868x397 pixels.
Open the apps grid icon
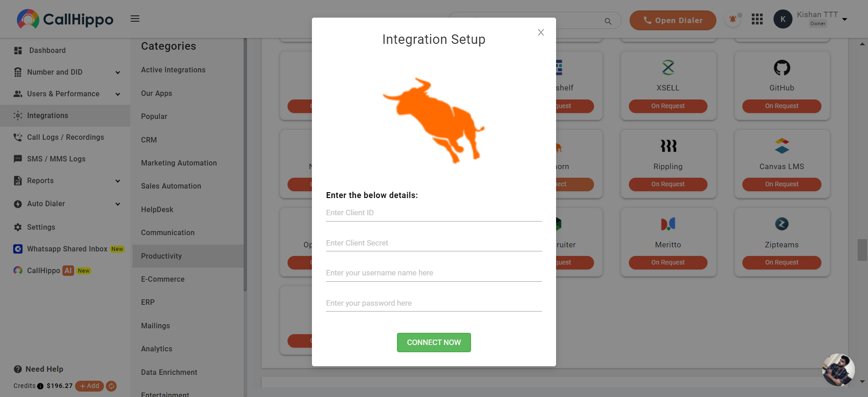pos(757,19)
